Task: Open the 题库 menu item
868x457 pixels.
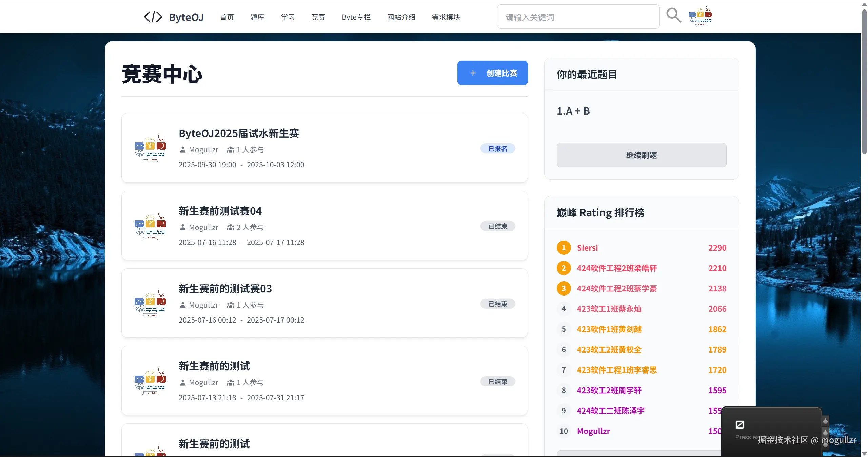Action: 257,17
